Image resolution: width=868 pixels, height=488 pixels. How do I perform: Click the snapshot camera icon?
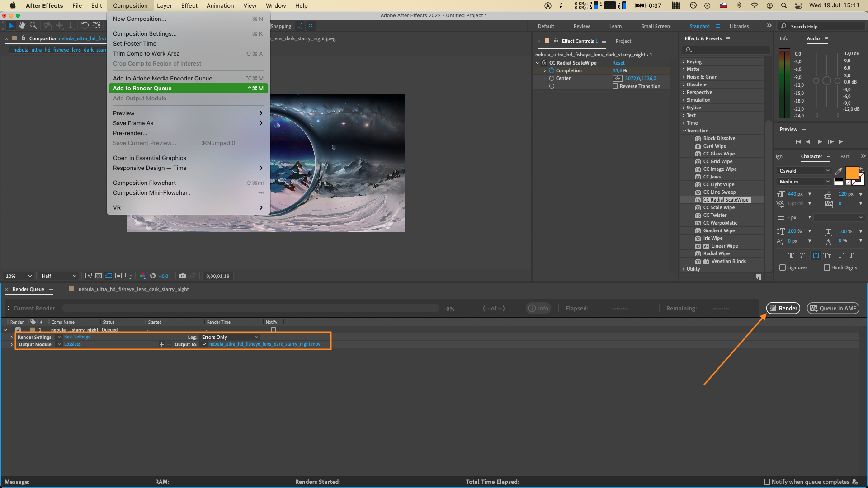(182, 276)
